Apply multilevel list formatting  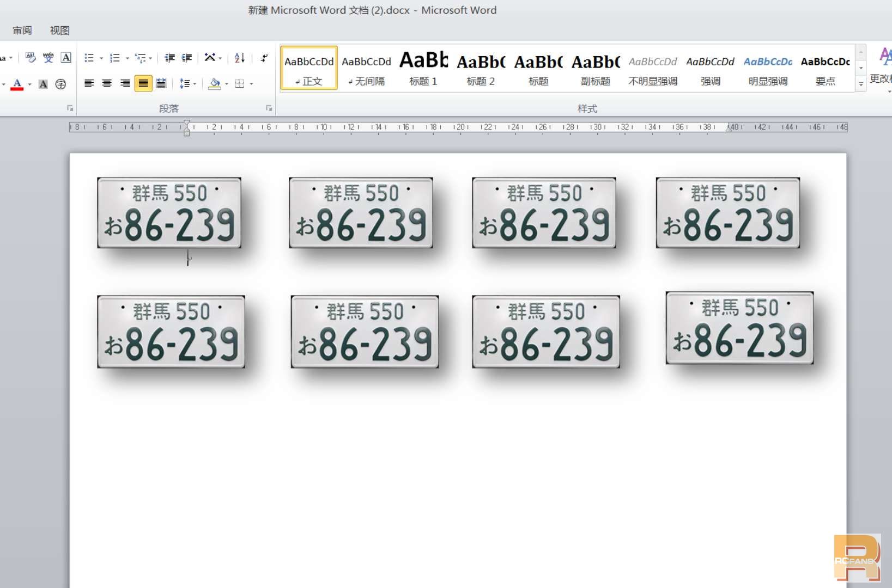tap(141, 58)
